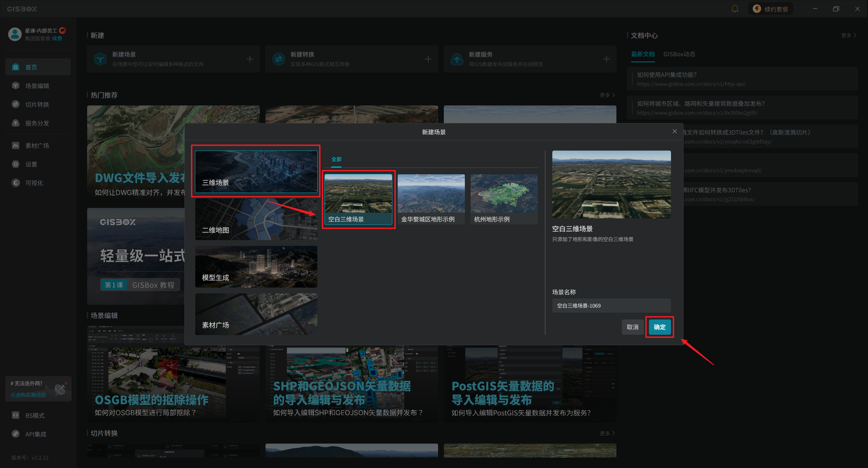Click 如何将城市区域、路网和矢量建筑数据叠加发布? document
This screenshot has height=468, width=868.
(x=701, y=104)
